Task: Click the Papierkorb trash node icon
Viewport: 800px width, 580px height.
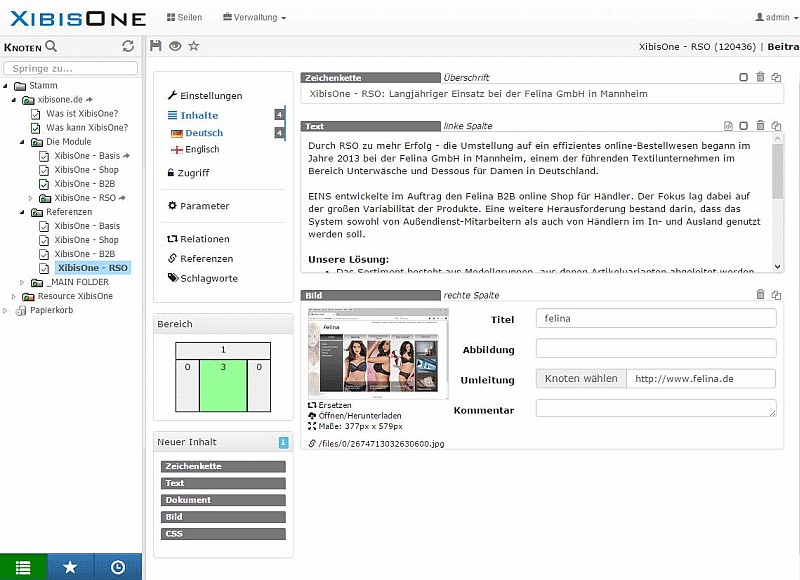Action: coord(21,310)
